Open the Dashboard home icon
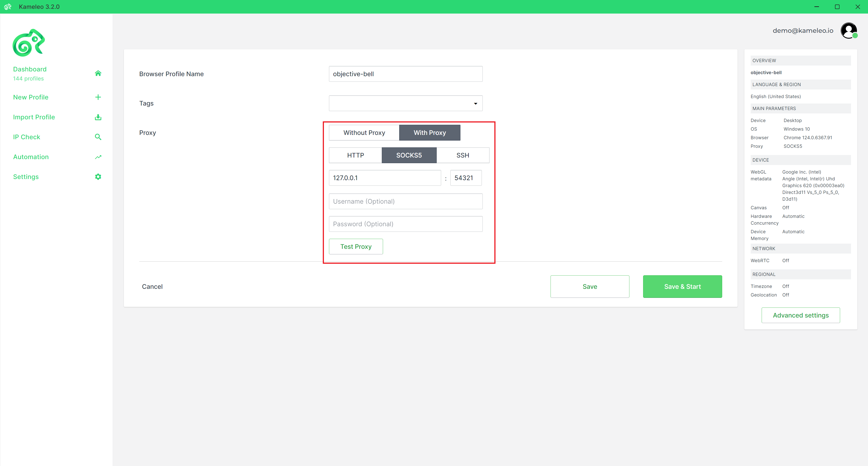Viewport: 868px width, 466px height. 98,73
